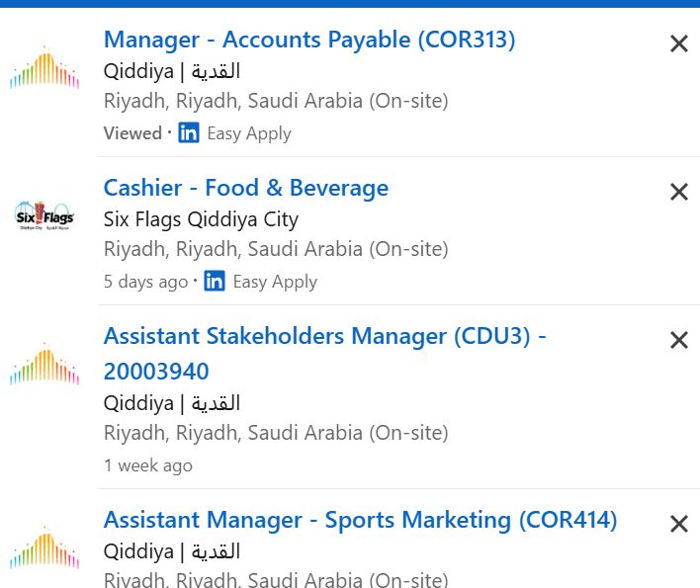700x588 pixels.
Task: Click the Qiddiya logo beside Stakeholders Manager job
Action: click(44, 364)
